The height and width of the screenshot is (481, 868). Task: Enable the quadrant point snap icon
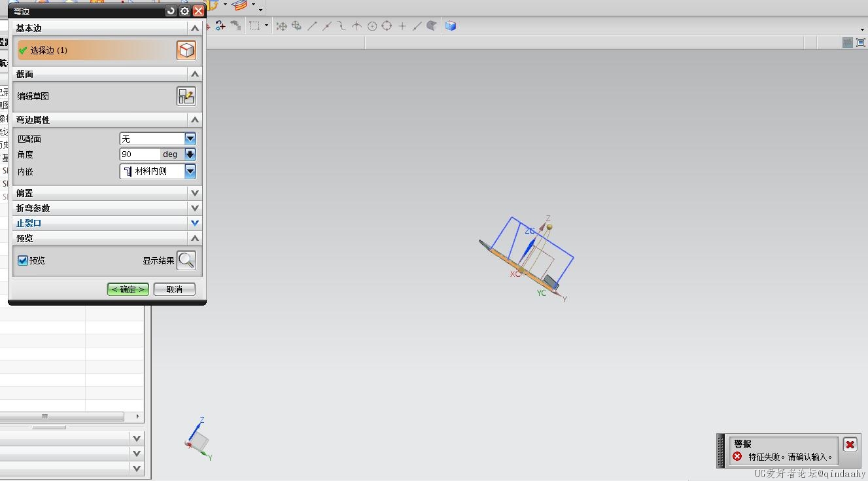pyautogui.click(x=387, y=26)
